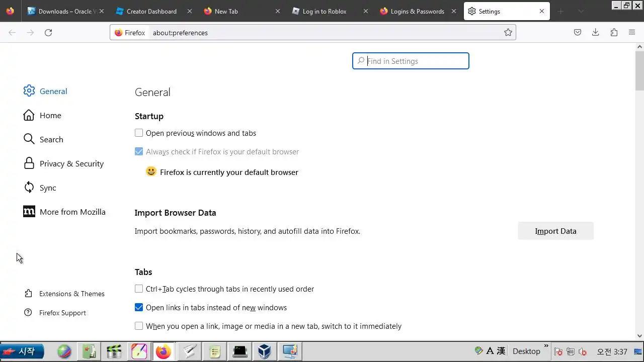Open the notepad icon in the taskbar
Screen dimensions: 644x362
pos(215,351)
